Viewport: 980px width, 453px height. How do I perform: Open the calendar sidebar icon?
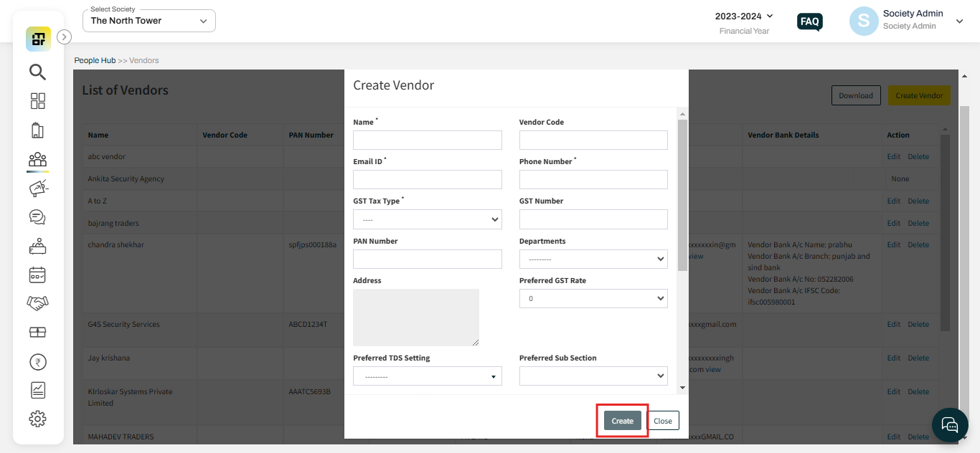pyautogui.click(x=37, y=275)
